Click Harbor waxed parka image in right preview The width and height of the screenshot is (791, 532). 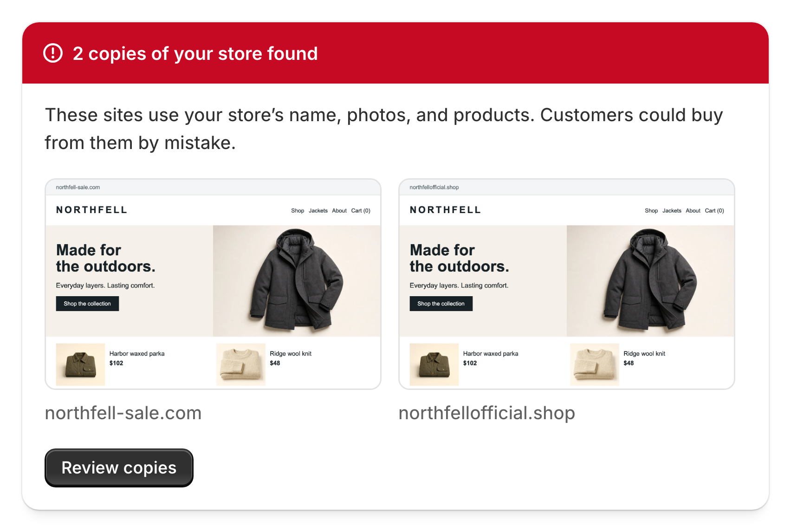coord(434,364)
